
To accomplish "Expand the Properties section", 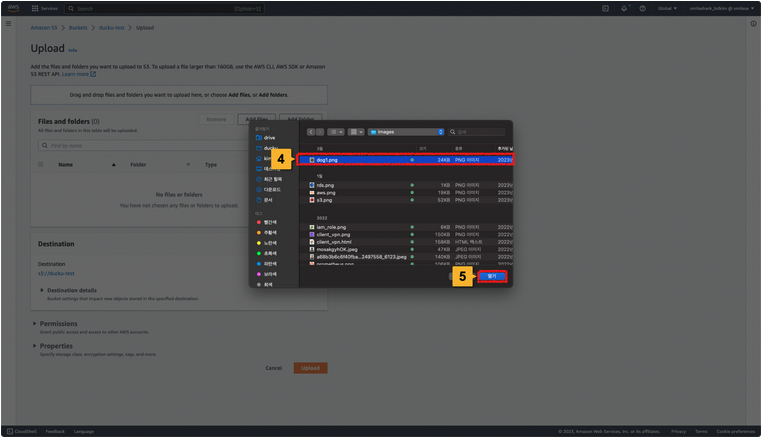I will [x=54, y=346].
